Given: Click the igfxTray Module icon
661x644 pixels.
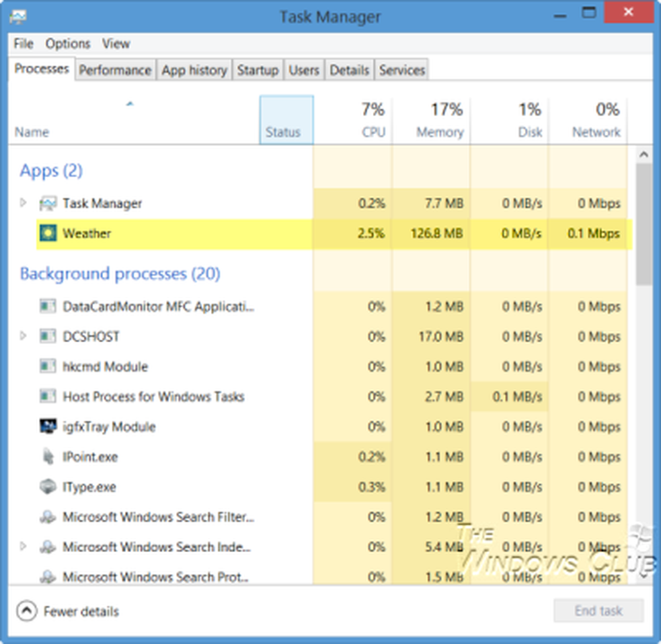Looking at the screenshot, I should (48, 426).
